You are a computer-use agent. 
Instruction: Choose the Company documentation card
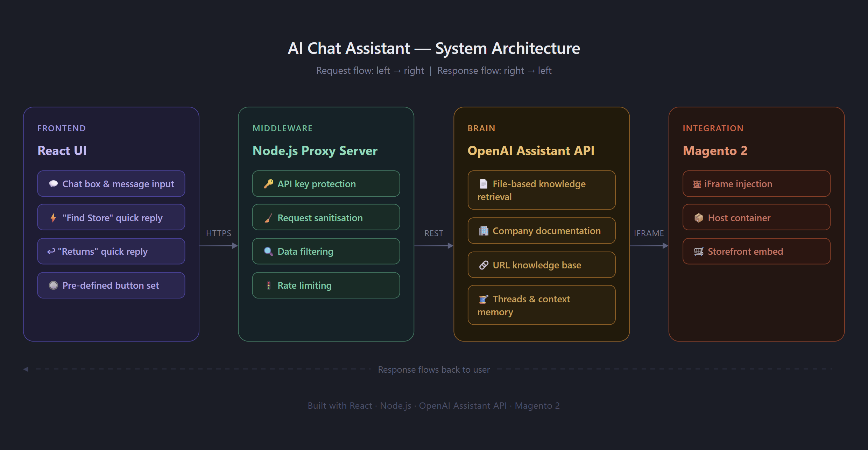[x=542, y=231]
